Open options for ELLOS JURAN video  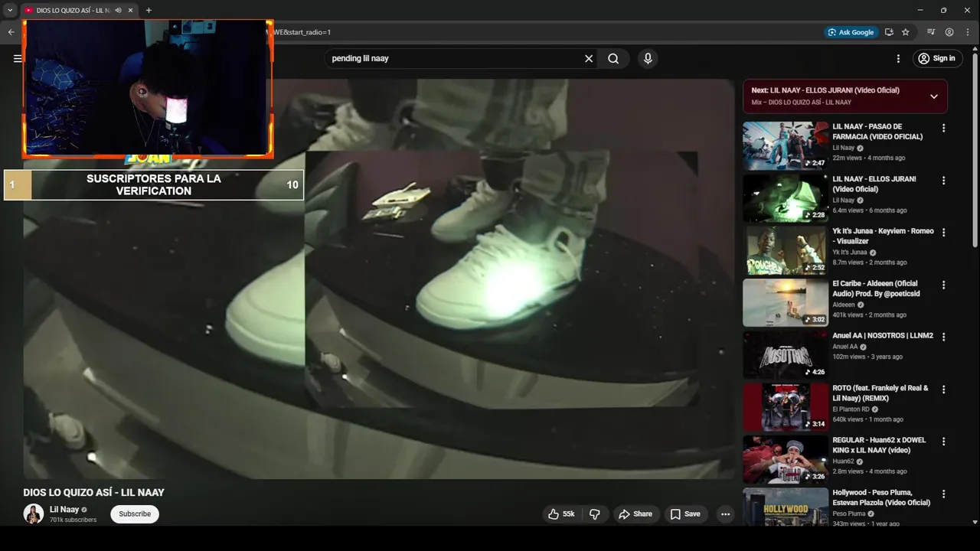(x=943, y=181)
